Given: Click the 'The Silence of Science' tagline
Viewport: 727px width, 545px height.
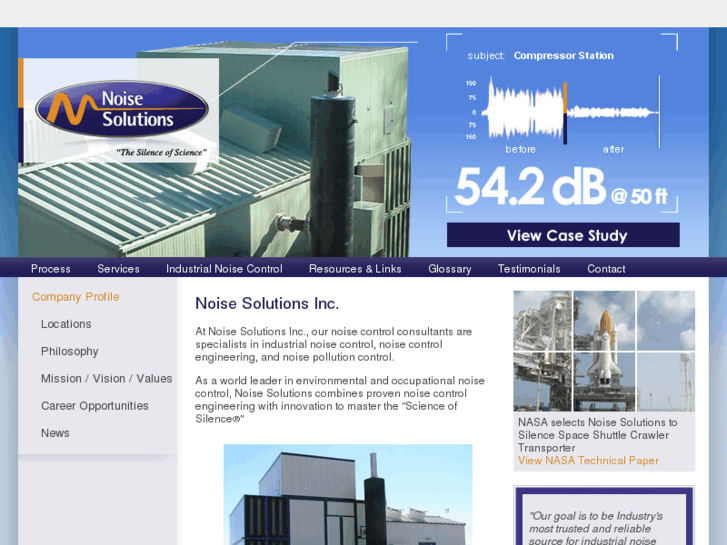Looking at the screenshot, I should click(161, 153).
